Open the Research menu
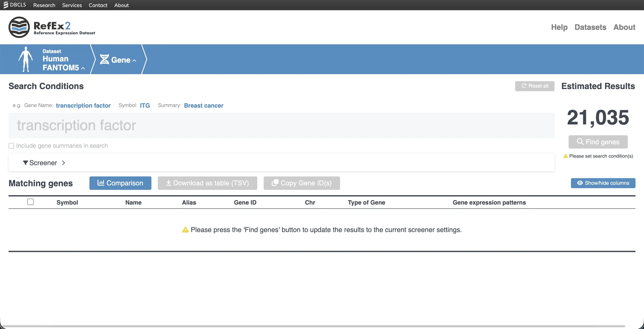 [44, 5]
